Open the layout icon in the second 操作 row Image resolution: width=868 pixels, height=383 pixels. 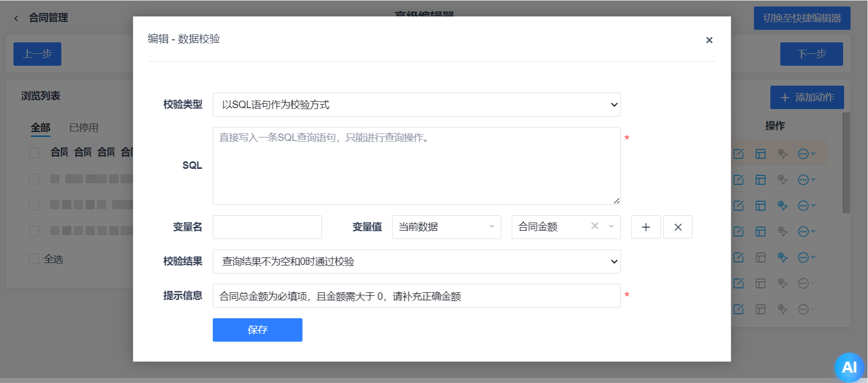760,180
